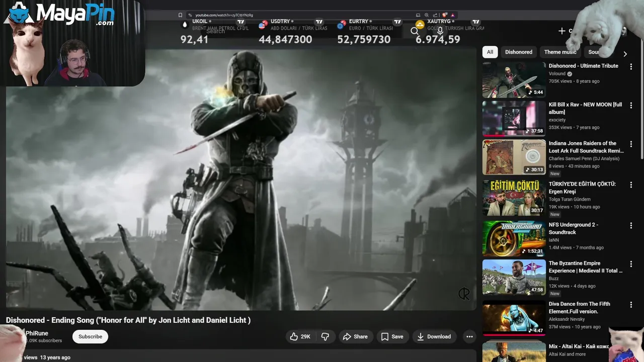Click the Share button under video
Screen dimensions: 644x362
coord(355,336)
